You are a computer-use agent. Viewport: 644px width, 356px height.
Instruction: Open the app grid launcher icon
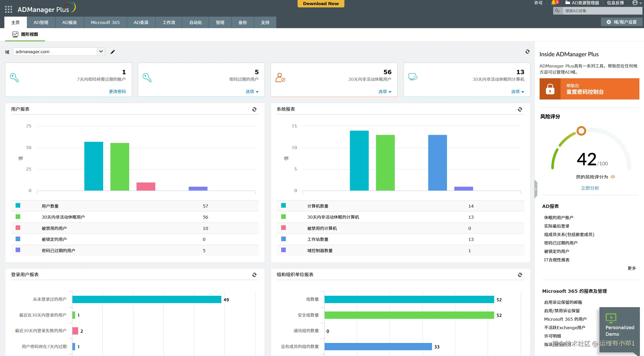pos(8,9)
